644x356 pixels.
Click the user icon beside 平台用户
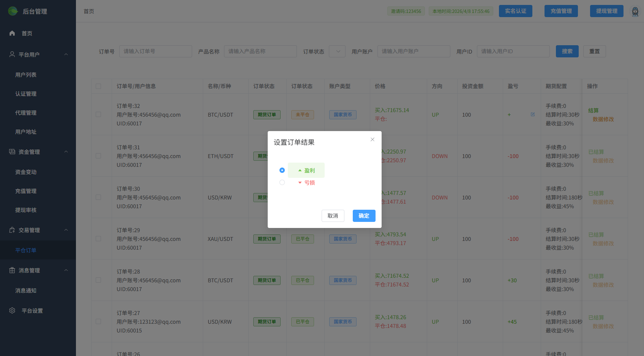(12, 54)
